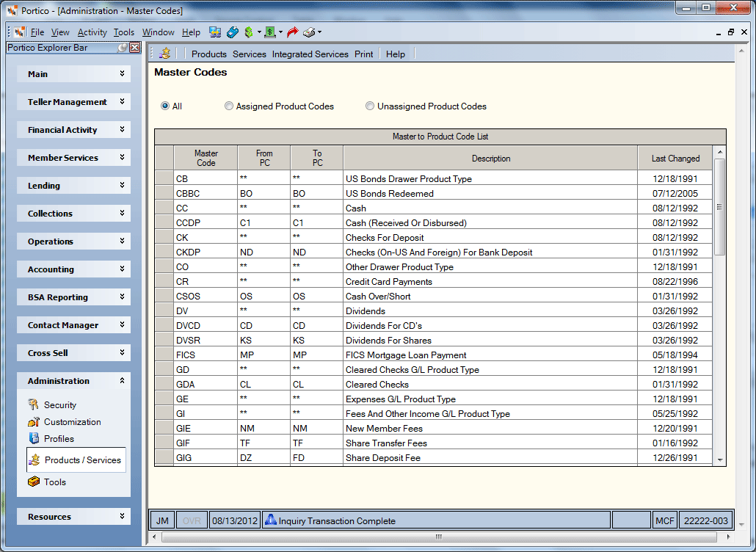The height and width of the screenshot is (552, 756).
Task: Click the Print button in toolbar
Action: point(363,54)
